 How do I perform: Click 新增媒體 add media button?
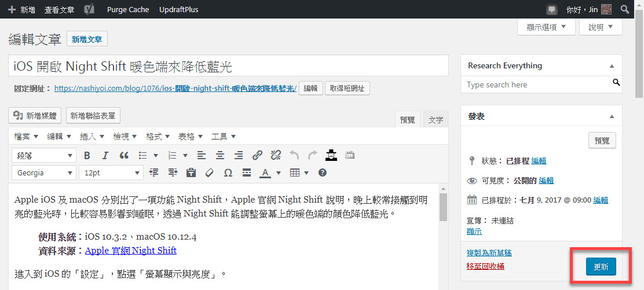click(35, 116)
